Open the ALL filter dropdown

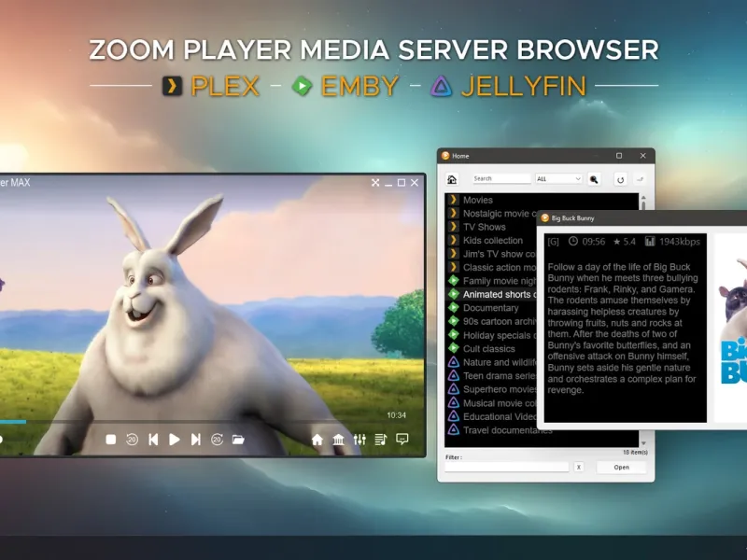click(x=558, y=178)
